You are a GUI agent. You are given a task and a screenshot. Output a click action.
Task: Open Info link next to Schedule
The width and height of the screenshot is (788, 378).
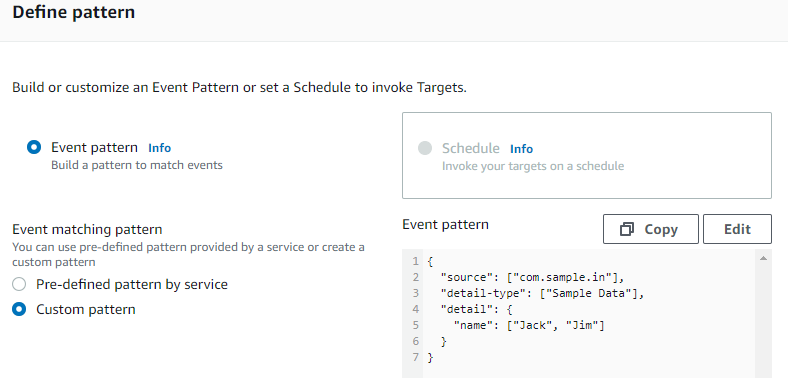[521, 149]
